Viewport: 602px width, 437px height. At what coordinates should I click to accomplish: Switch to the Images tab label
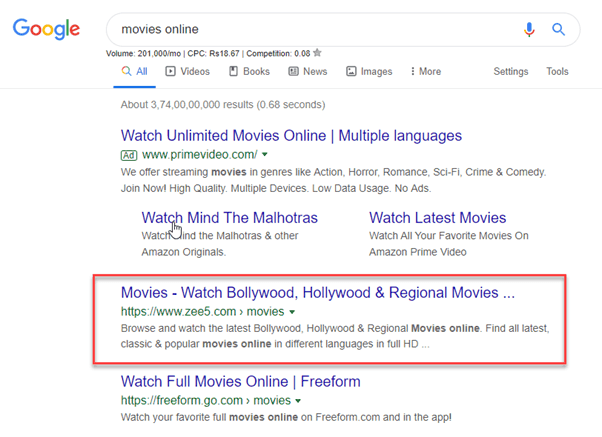coord(376,72)
